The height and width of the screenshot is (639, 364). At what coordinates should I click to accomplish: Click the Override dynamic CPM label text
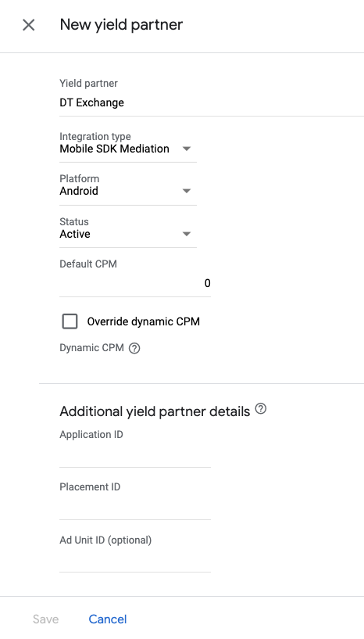tap(143, 321)
